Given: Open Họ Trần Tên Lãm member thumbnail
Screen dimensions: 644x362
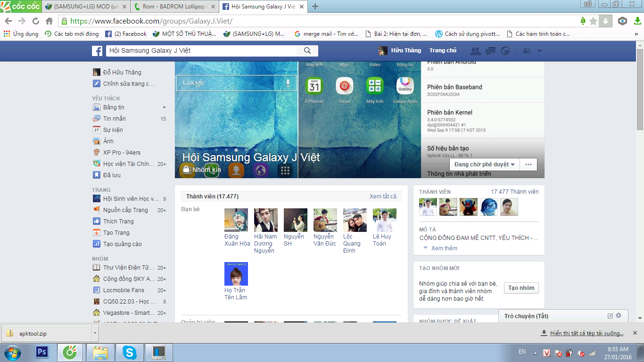Looking at the screenshot, I should (x=236, y=274).
